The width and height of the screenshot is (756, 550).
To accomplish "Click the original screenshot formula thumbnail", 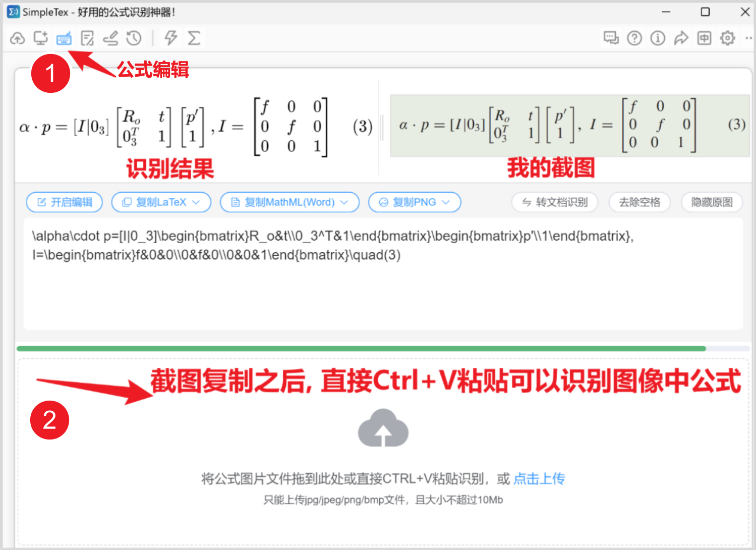I will (x=570, y=126).
